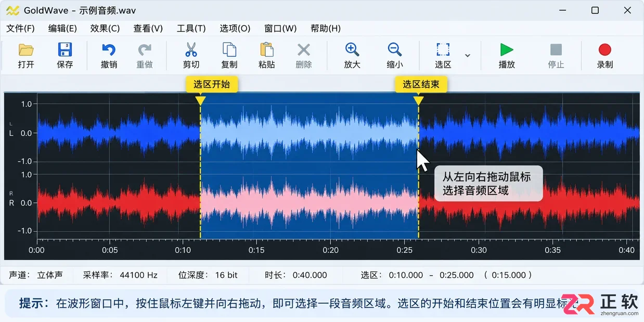
Task: Start recording with 录制 button
Action: click(x=604, y=50)
